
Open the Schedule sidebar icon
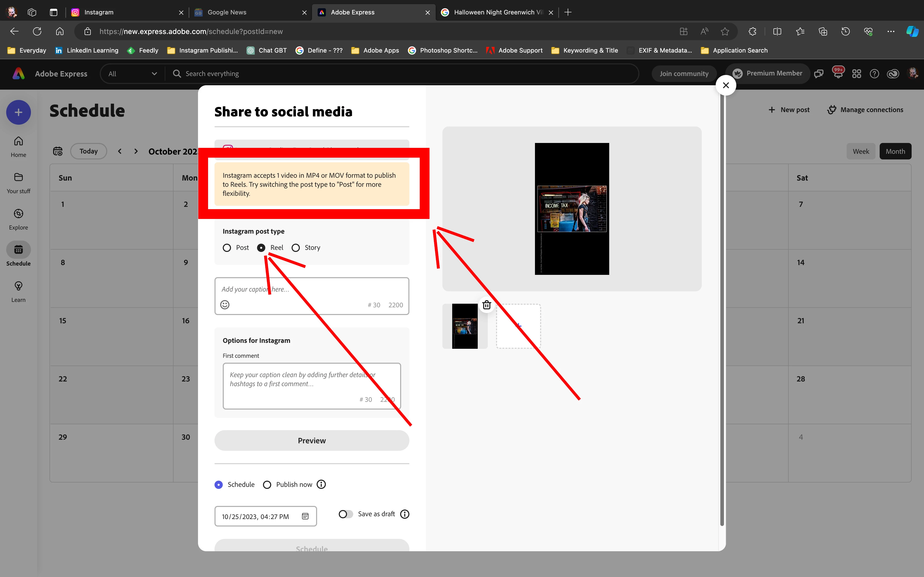tap(18, 250)
